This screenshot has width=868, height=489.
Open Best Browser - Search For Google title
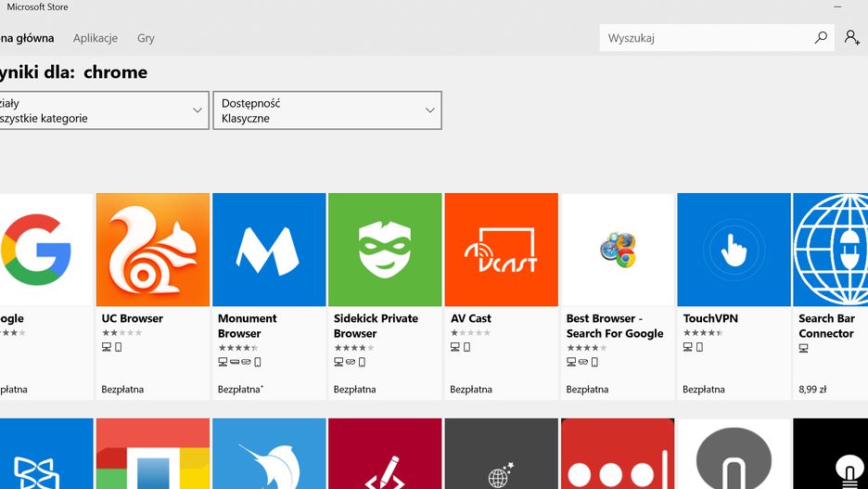tap(615, 326)
